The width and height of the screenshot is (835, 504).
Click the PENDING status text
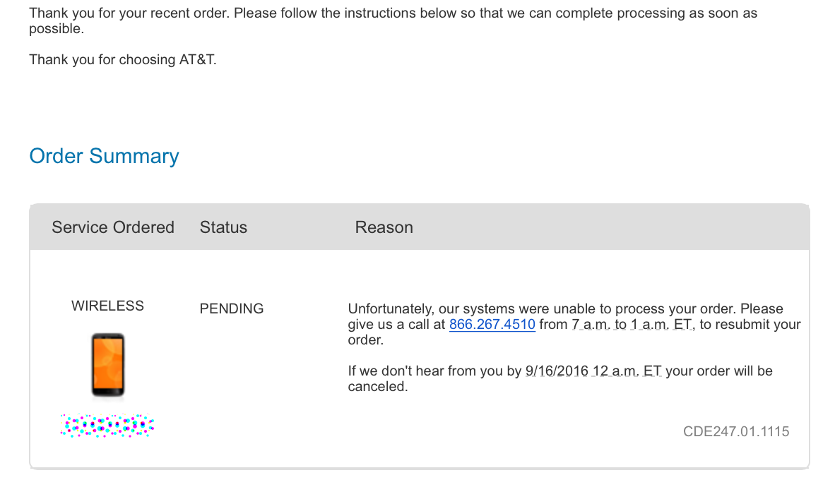[232, 308]
